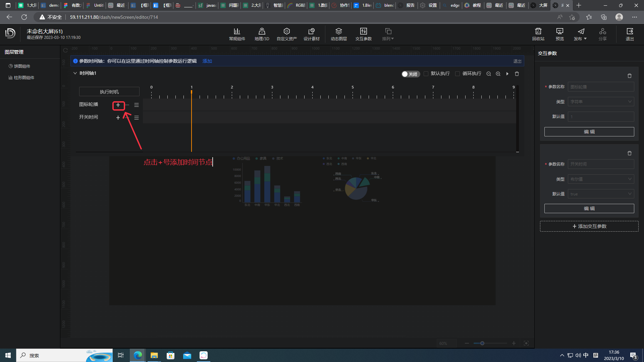Enable 循环执行 checkbox
The height and width of the screenshot is (362, 644).
click(x=458, y=74)
